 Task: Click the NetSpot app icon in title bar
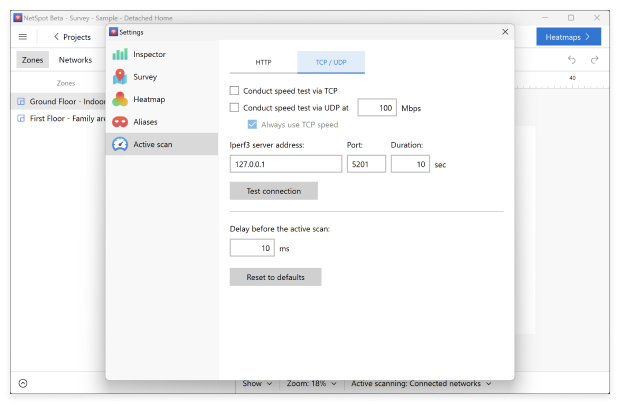pos(17,18)
